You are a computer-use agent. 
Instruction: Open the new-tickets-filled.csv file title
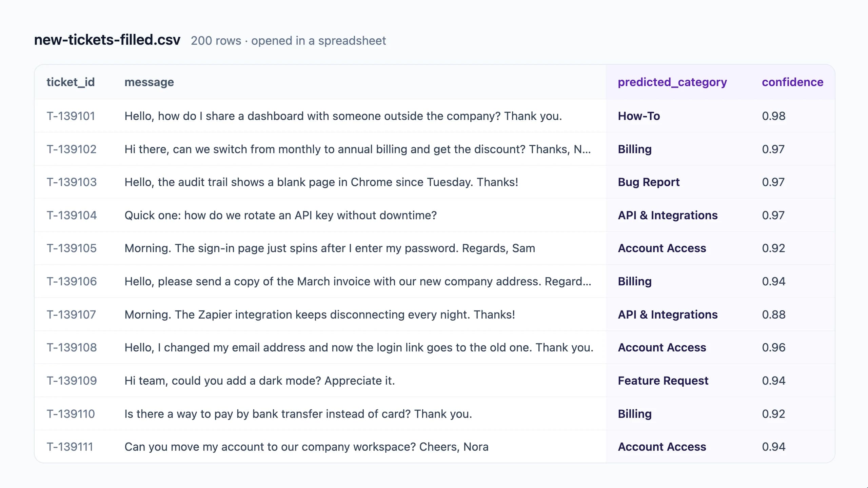107,40
